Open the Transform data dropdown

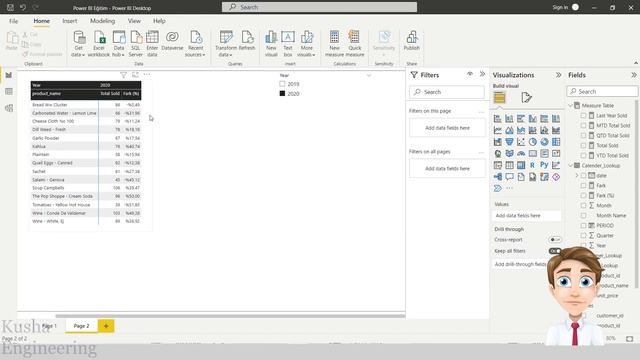[x=226, y=44]
